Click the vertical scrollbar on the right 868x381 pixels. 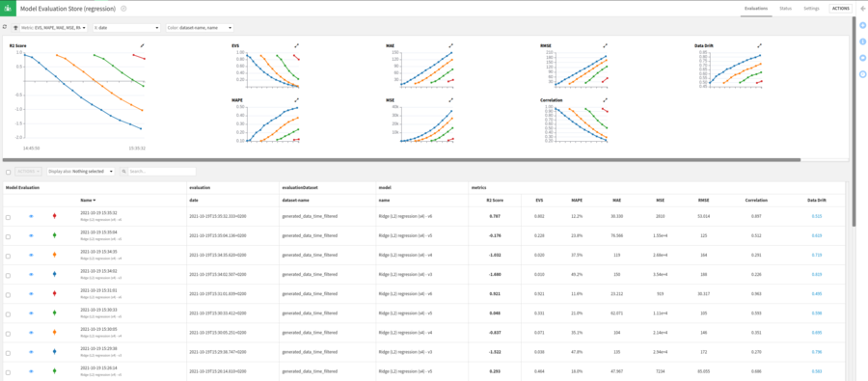(854, 122)
